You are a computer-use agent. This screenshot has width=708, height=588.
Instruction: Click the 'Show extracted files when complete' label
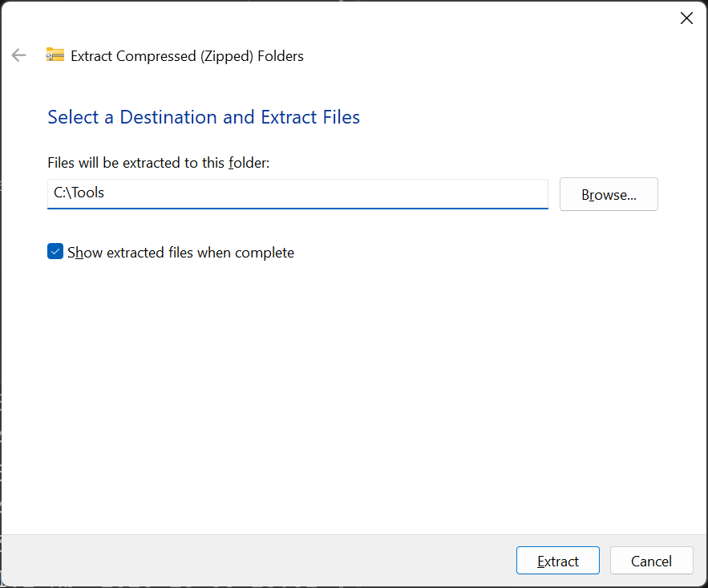point(180,253)
